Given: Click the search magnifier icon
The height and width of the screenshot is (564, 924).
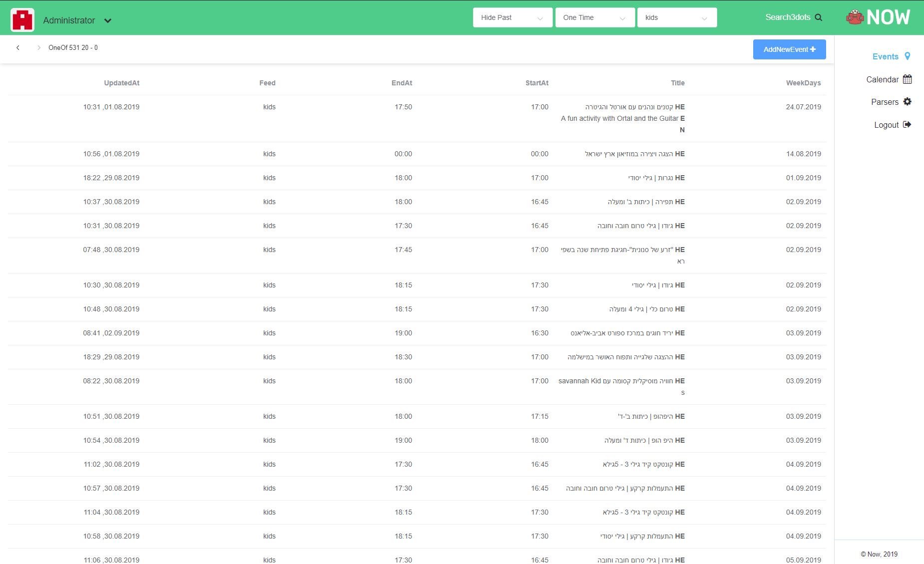Looking at the screenshot, I should click(x=818, y=17).
